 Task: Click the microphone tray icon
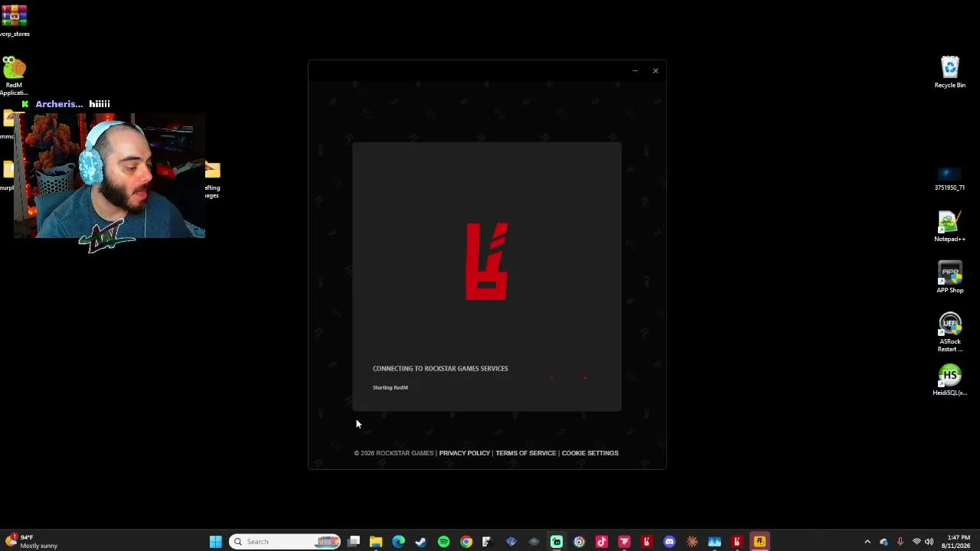pos(900,542)
